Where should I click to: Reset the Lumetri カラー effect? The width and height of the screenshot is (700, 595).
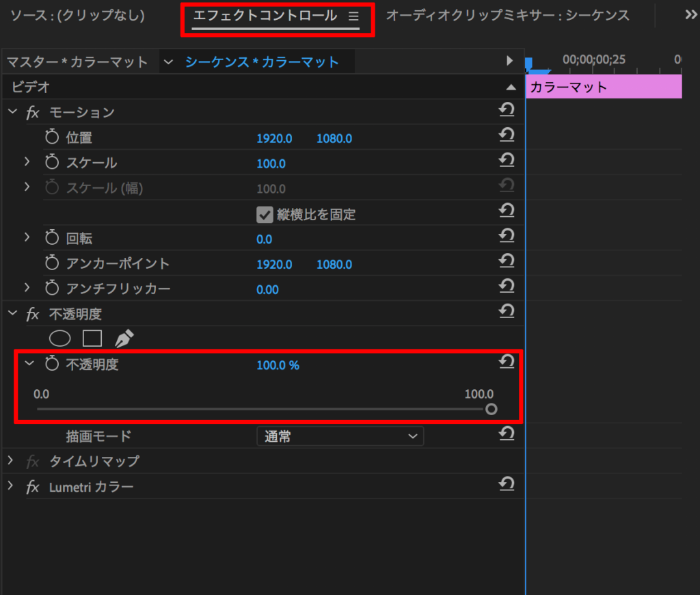[x=507, y=484]
